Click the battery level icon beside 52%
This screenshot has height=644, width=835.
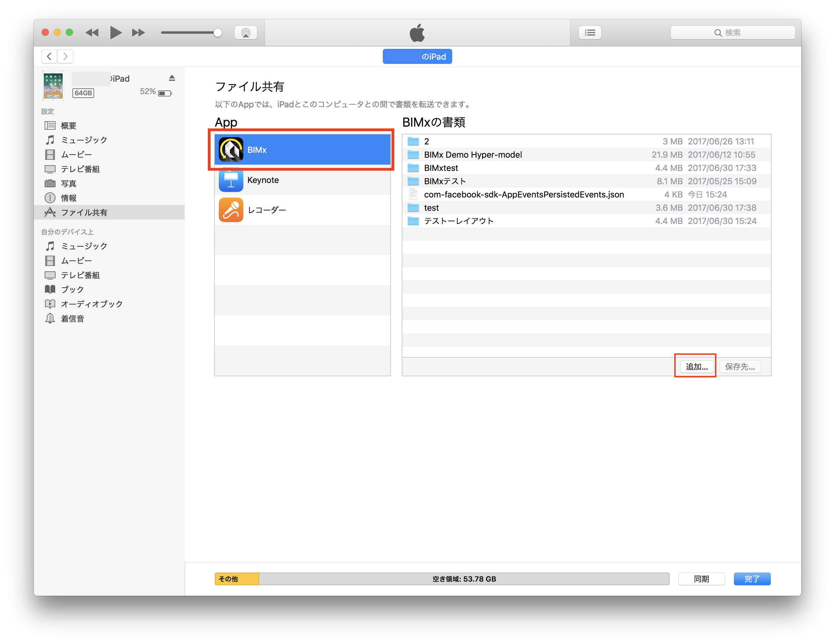tap(165, 93)
